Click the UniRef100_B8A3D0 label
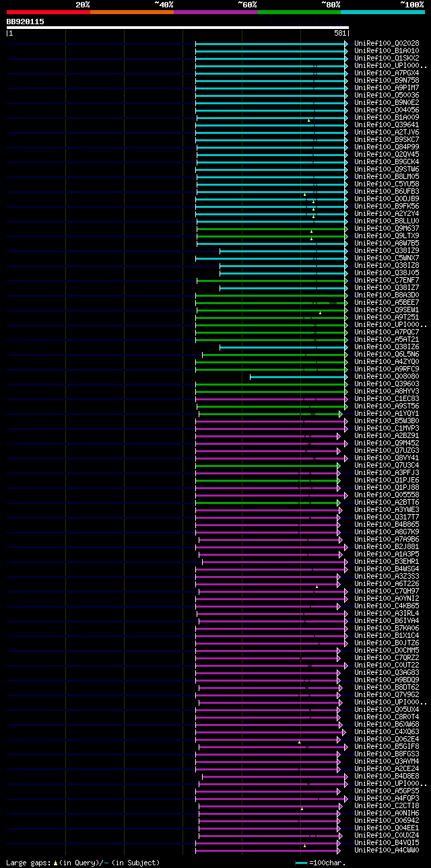Image resolution: width=431 pixels, height=868 pixels. (x=387, y=295)
